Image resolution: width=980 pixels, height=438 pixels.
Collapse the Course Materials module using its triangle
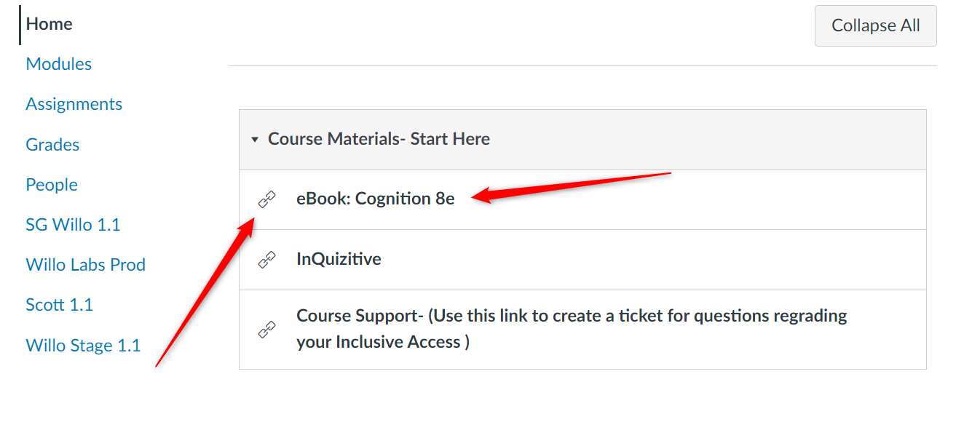coord(255,139)
